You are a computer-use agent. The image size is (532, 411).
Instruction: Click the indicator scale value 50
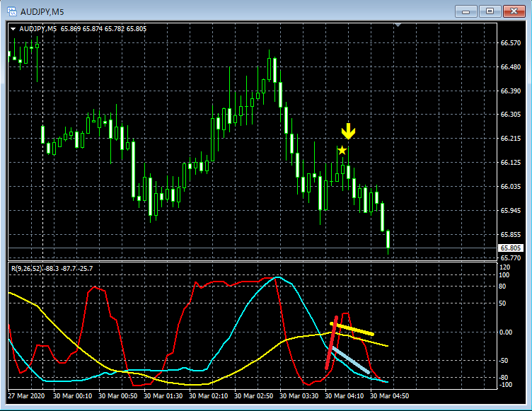pos(502,303)
